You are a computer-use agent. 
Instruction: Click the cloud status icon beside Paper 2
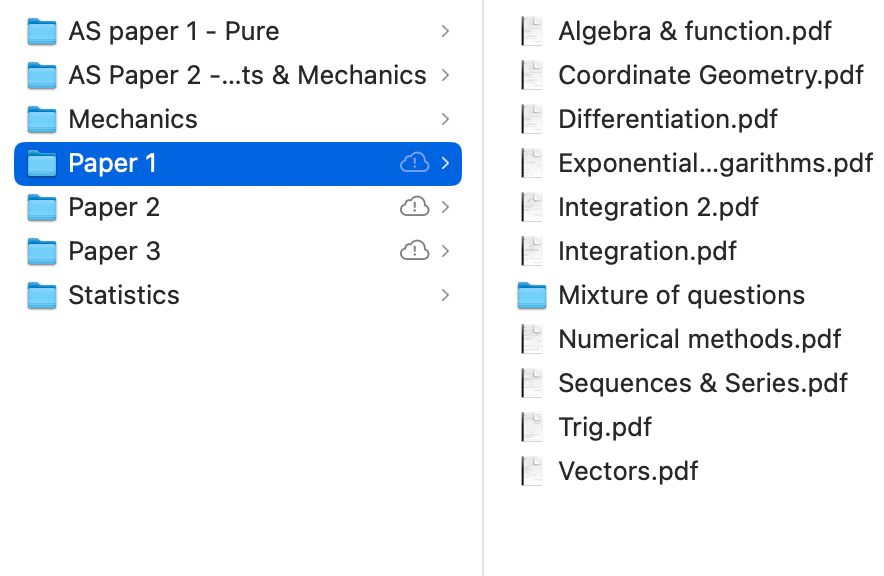click(x=414, y=207)
